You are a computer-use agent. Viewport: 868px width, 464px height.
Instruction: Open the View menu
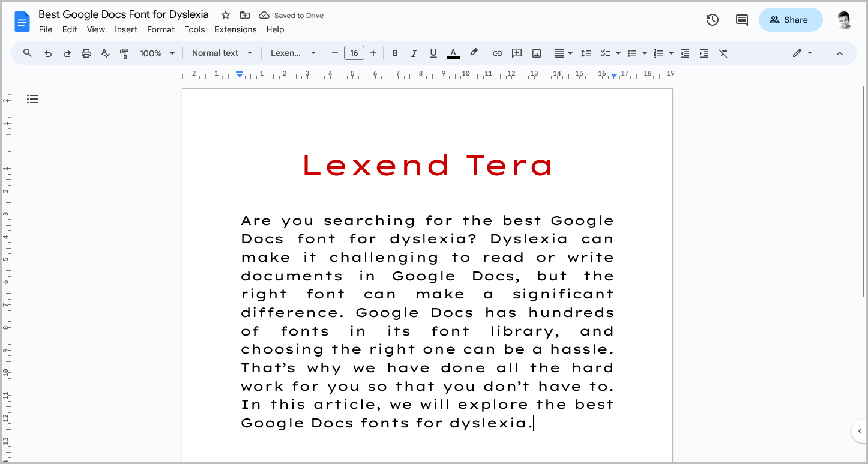coord(96,29)
